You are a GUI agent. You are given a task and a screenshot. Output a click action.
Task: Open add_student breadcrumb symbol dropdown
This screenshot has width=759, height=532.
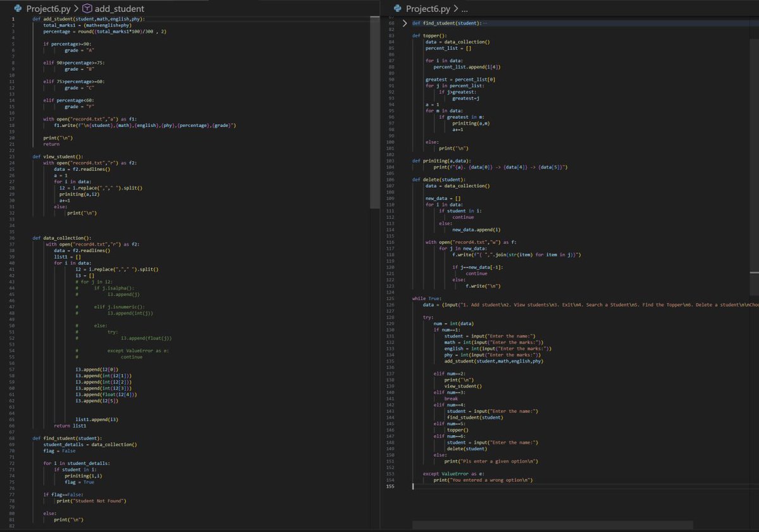click(120, 9)
